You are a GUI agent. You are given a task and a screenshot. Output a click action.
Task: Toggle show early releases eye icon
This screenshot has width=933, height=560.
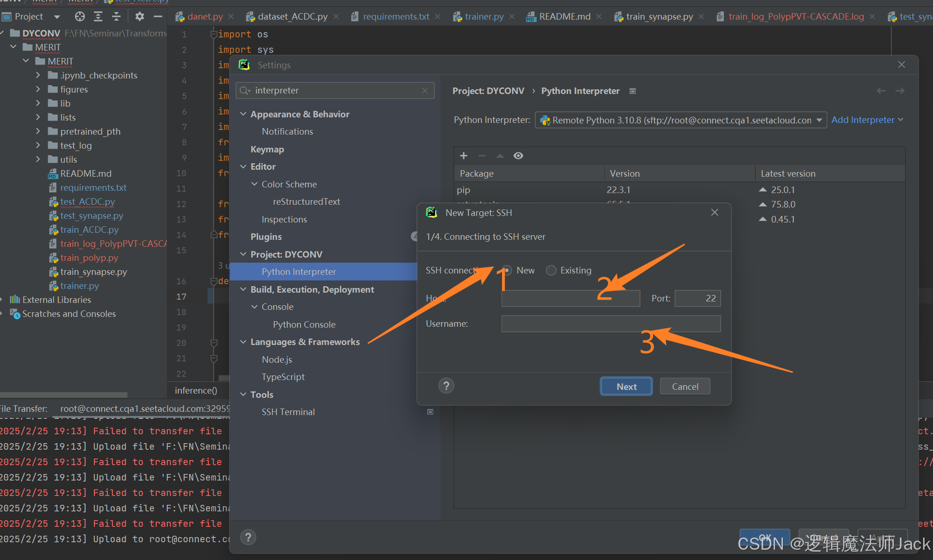(518, 156)
